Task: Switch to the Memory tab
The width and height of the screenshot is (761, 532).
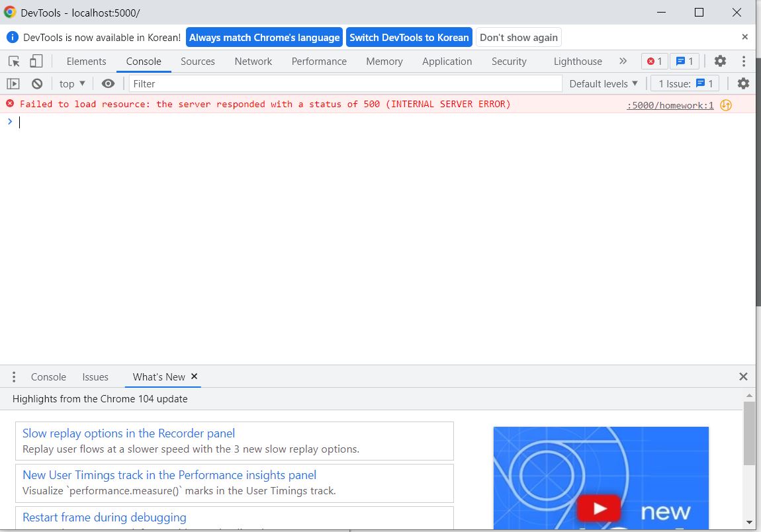Action: tap(384, 61)
